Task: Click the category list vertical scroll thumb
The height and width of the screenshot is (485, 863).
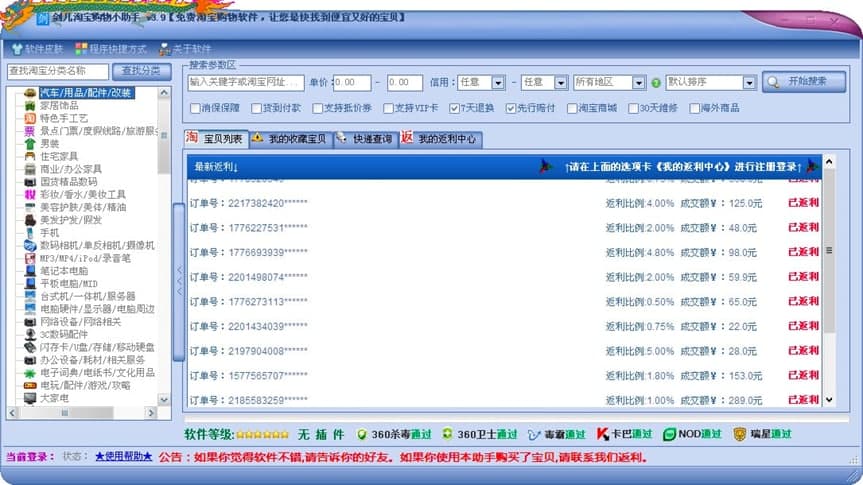Action: [x=164, y=137]
